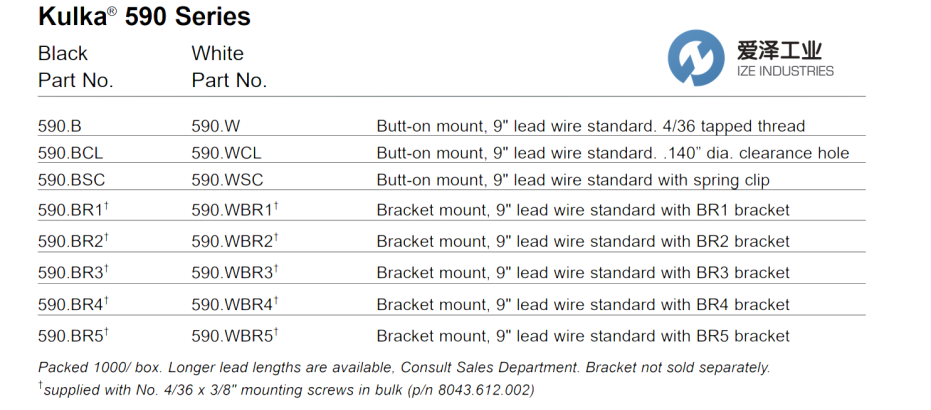Click the White Part No. column header
Viewport: 931px width, 410px height.
click(x=229, y=67)
